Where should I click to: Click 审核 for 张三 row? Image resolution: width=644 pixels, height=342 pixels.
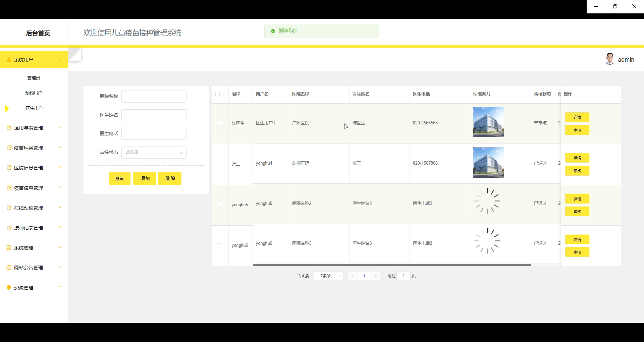577,171
